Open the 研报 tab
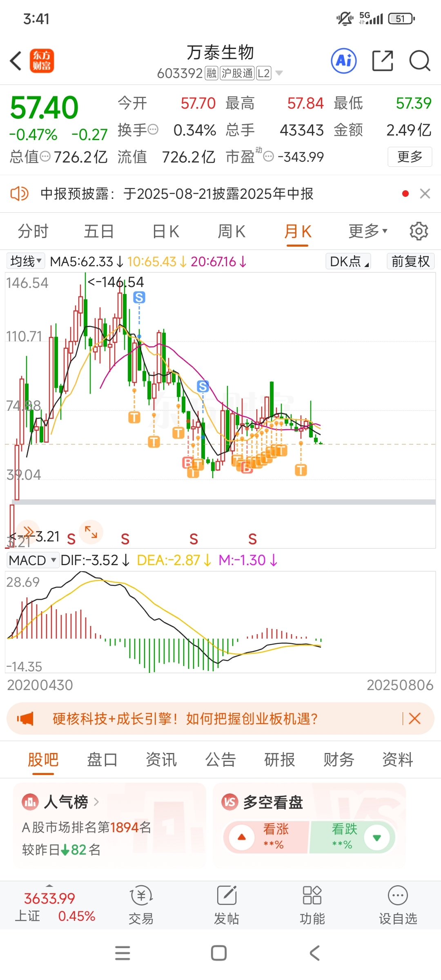Screen dimensions: 441x980 click(280, 759)
